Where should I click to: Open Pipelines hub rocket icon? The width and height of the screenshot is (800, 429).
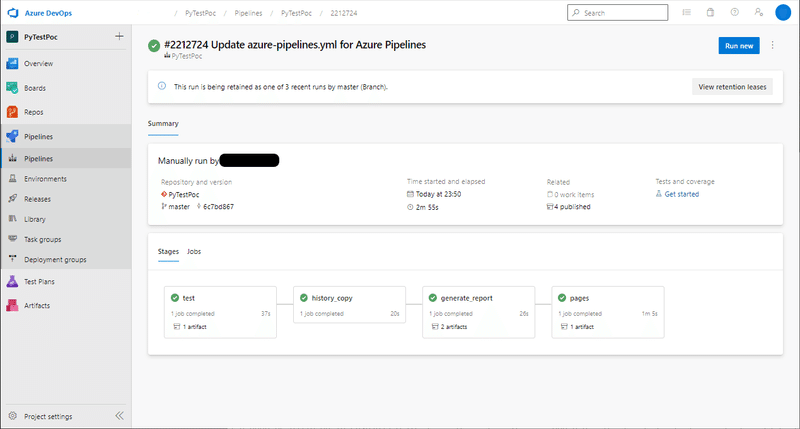click(12, 136)
